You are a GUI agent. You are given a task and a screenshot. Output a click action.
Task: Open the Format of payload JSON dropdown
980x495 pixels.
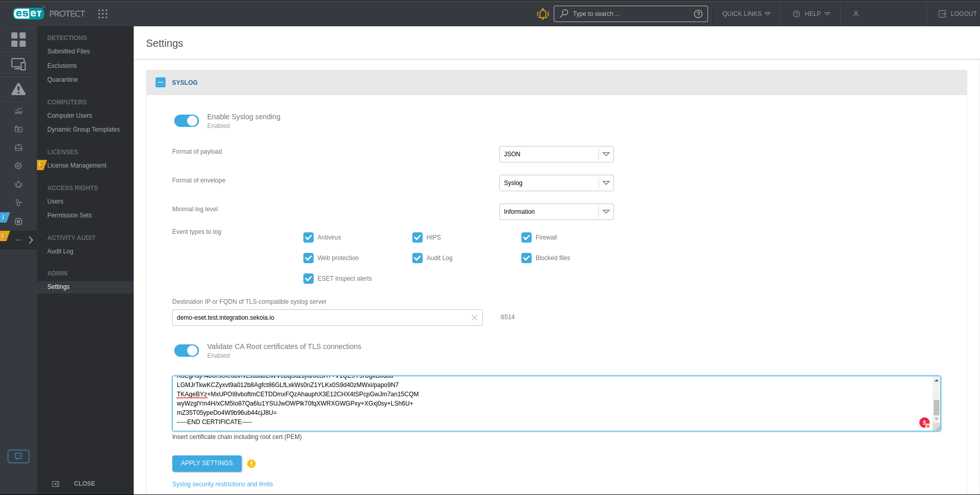pos(556,154)
